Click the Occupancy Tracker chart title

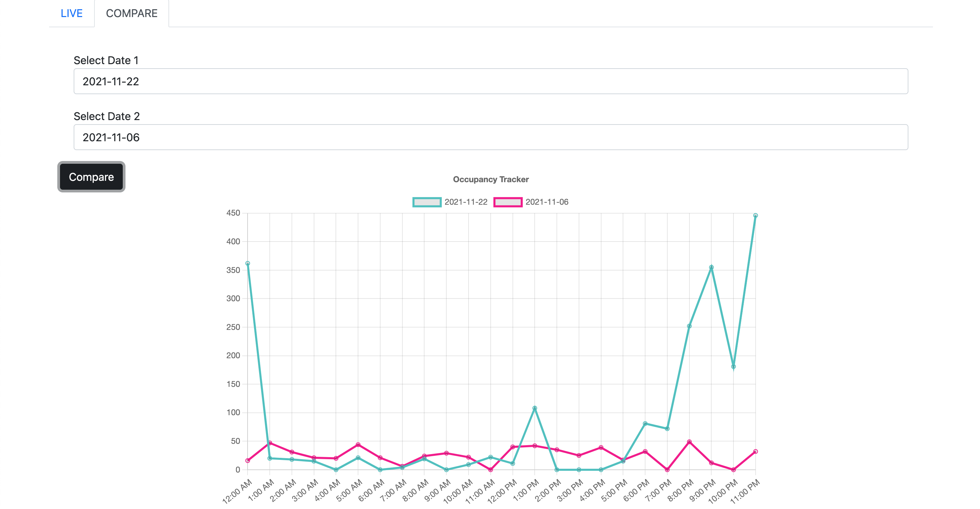click(490, 179)
